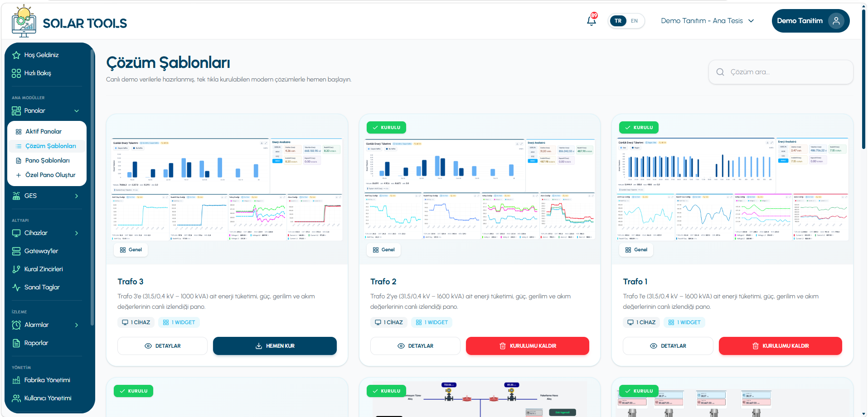Click the Gateway'ler server icon

click(16, 251)
